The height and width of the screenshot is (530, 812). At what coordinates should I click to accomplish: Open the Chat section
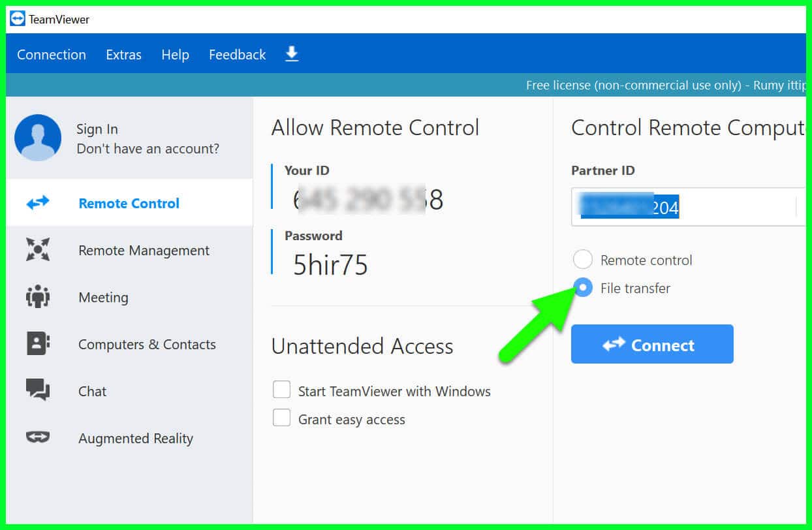click(129, 391)
